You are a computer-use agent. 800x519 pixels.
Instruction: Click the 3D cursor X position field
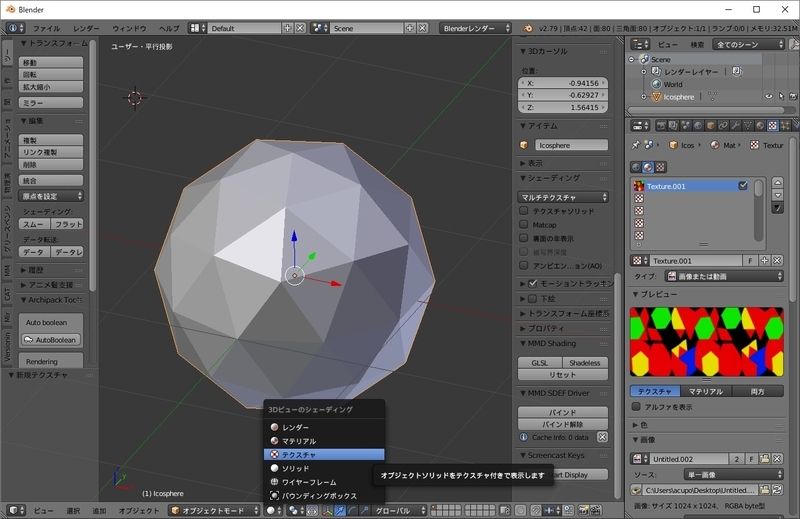coord(563,83)
